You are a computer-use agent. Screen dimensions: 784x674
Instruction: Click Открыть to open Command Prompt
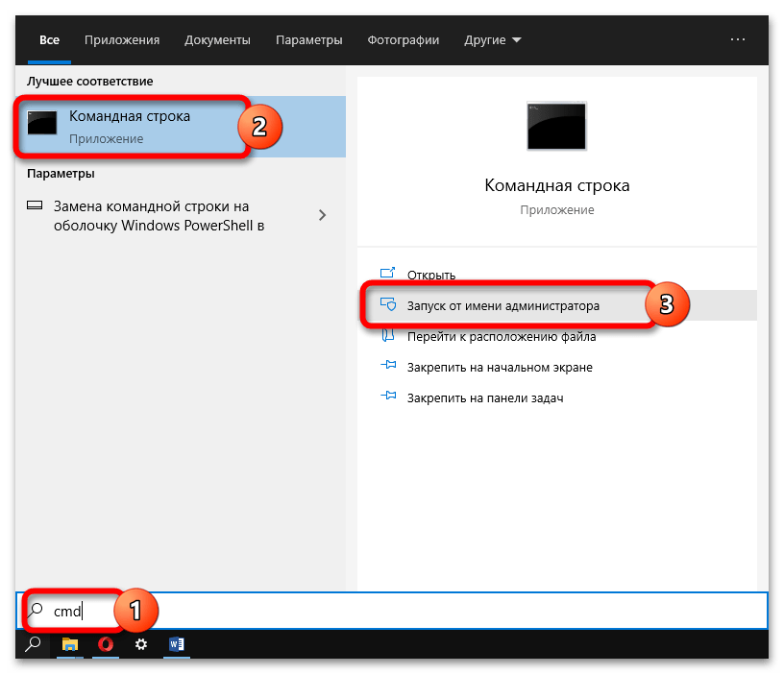click(x=430, y=275)
